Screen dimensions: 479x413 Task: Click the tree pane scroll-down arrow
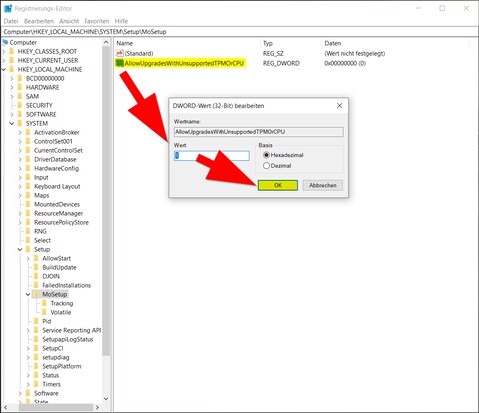[x=106, y=399]
